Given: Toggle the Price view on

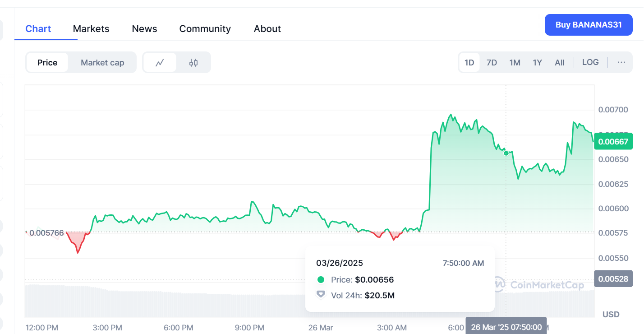Looking at the screenshot, I should tap(48, 62).
